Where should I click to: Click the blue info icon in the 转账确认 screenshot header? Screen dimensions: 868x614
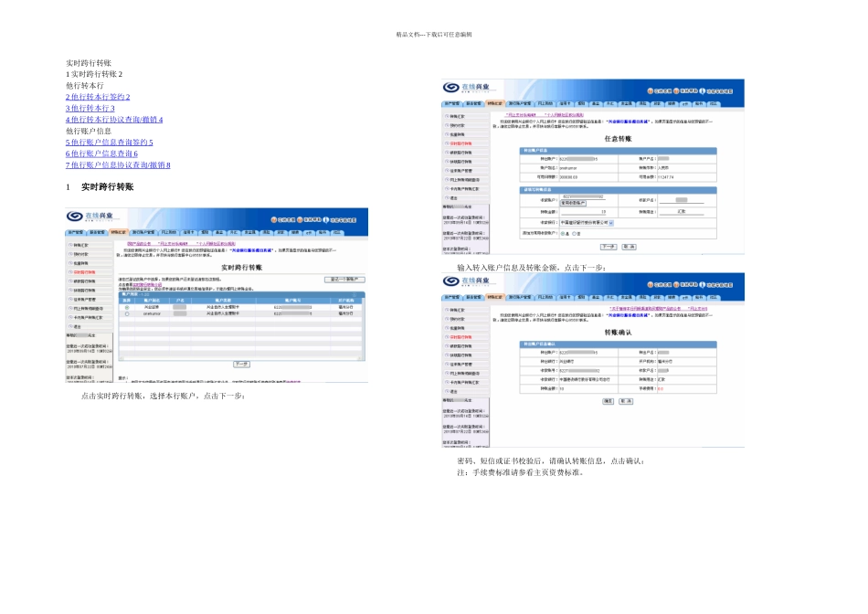pos(702,284)
